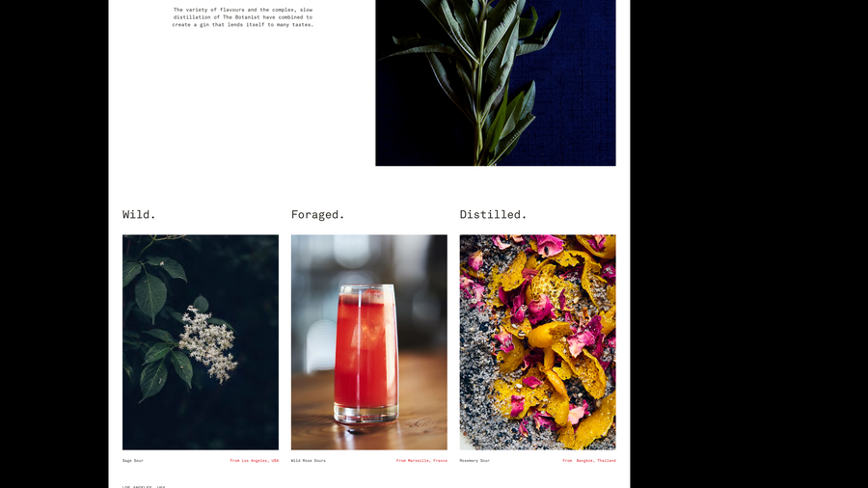
Task: Select the 'Foraged.' heading
Action: [317, 215]
